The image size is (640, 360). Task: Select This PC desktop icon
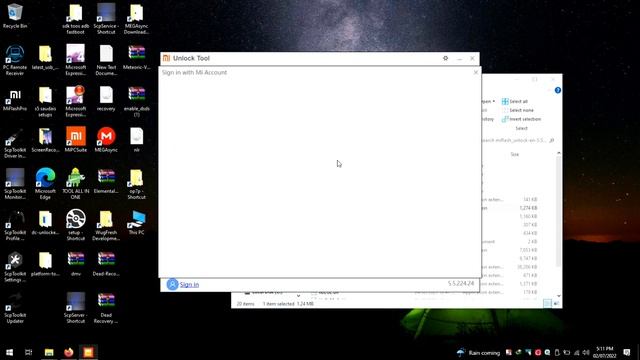coord(136,223)
